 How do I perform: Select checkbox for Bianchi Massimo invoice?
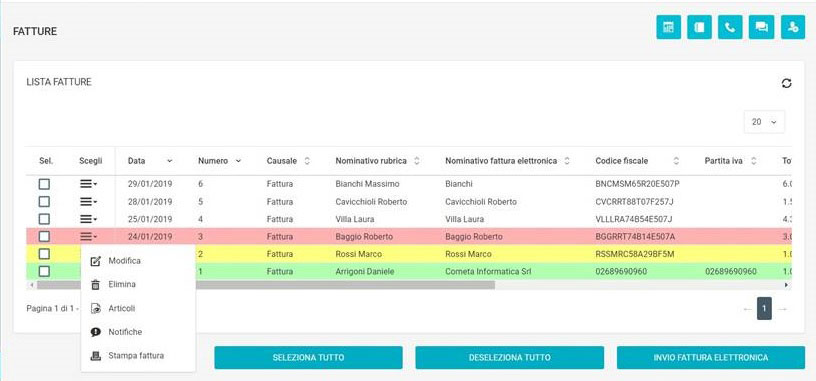[45, 184]
